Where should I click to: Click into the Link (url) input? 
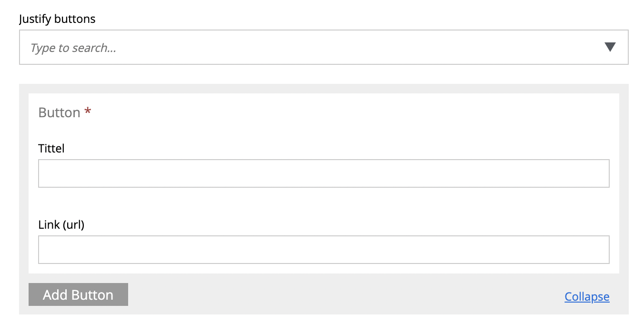pos(323,250)
